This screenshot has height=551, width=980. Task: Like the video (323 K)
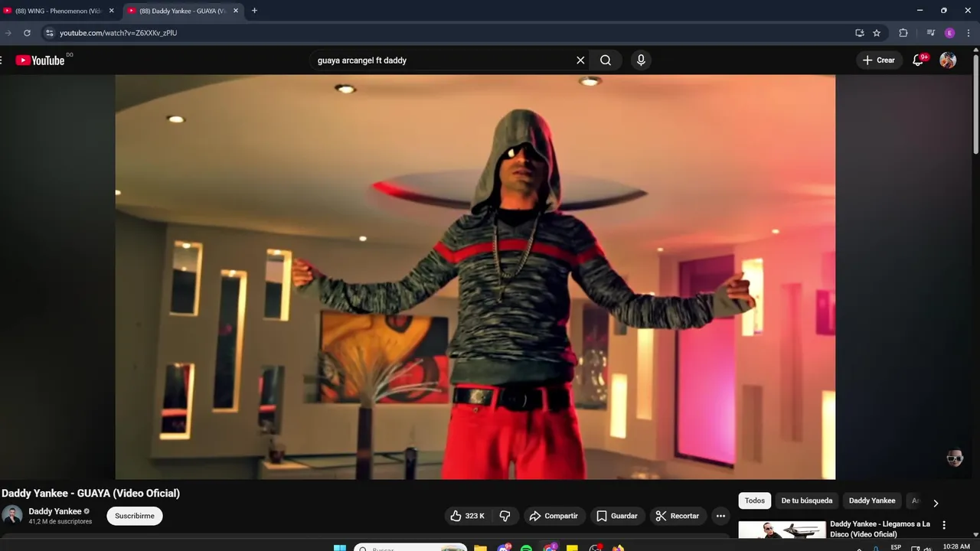pyautogui.click(x=467, y=516)
